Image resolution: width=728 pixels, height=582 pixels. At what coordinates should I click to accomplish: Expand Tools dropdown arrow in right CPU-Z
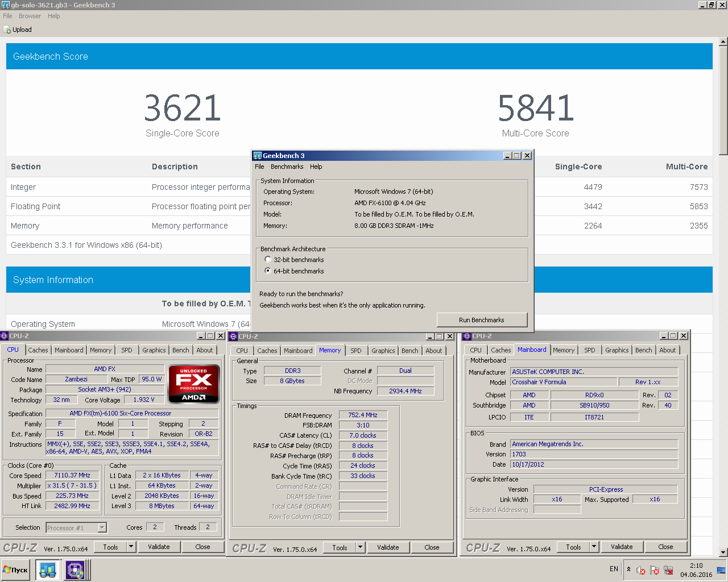[x=594, y=547]
